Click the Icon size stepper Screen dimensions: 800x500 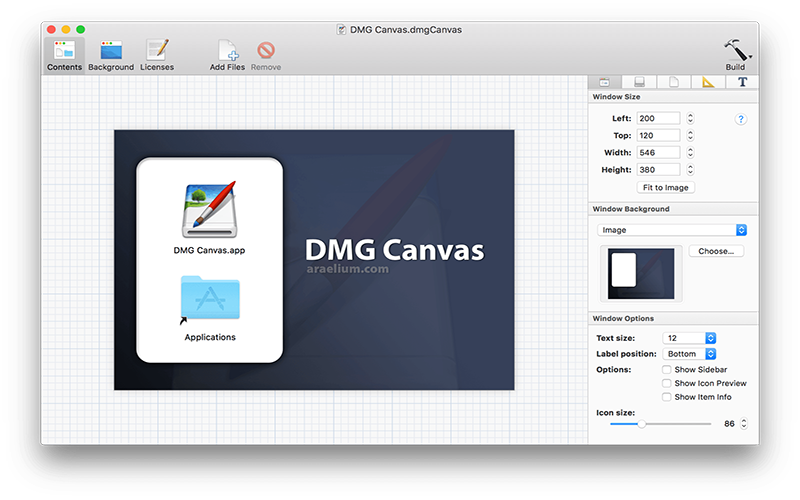(x=744, y=424)
